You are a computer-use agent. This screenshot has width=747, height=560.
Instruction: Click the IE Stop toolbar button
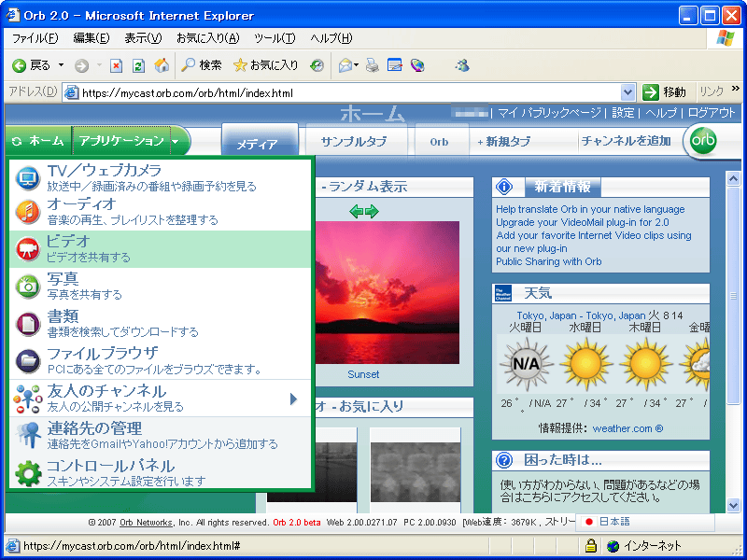116,65
